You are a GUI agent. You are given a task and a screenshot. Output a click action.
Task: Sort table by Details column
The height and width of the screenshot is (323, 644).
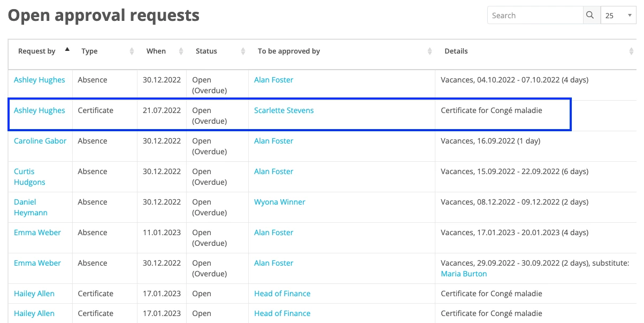click(x=536, y=51)
